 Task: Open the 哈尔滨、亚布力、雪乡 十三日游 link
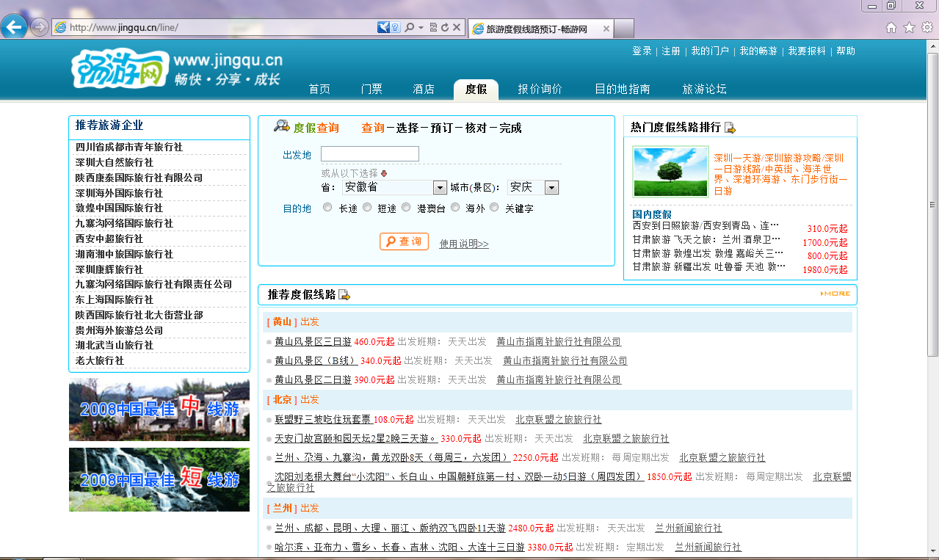pyautogui.click(x=399, y=547)
